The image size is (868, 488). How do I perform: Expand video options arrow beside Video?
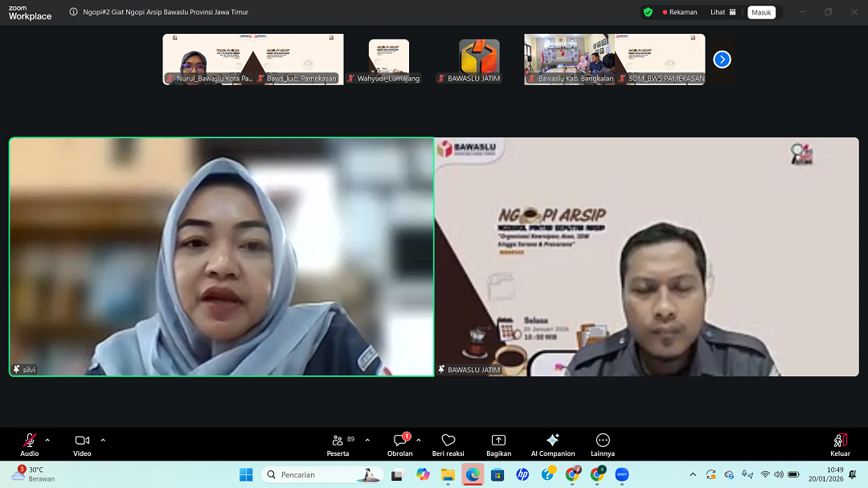103,441
